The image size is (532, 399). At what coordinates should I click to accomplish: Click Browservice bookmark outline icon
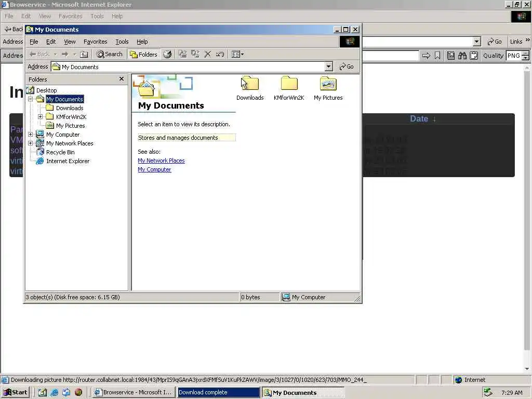tap(437, 56)
